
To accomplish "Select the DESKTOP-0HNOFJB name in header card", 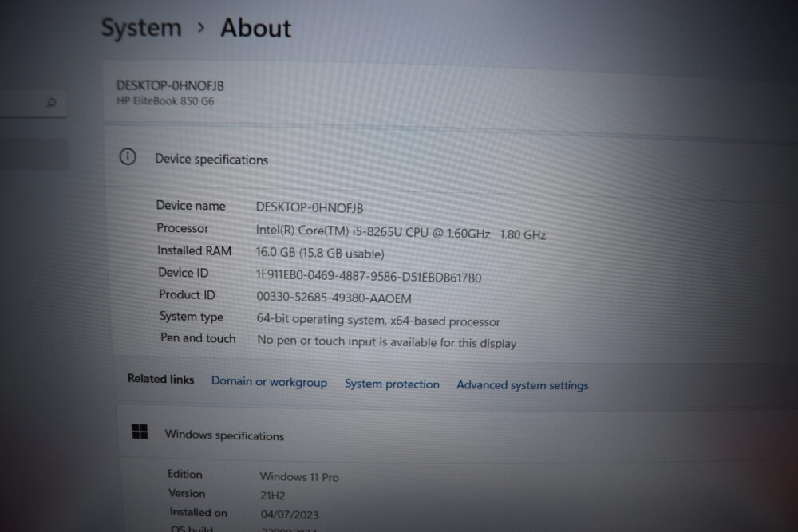I will pyautogui.click(x=170, y=85).
